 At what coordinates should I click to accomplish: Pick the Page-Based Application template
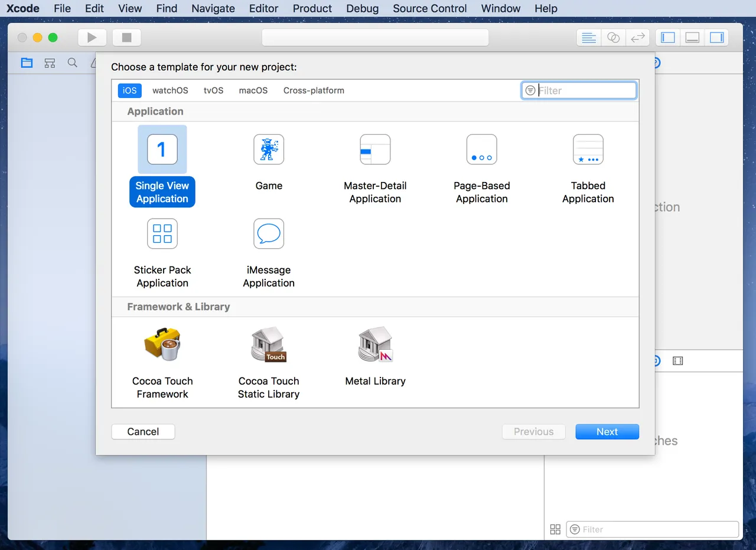pyautogui.click(x=481, y=168)
